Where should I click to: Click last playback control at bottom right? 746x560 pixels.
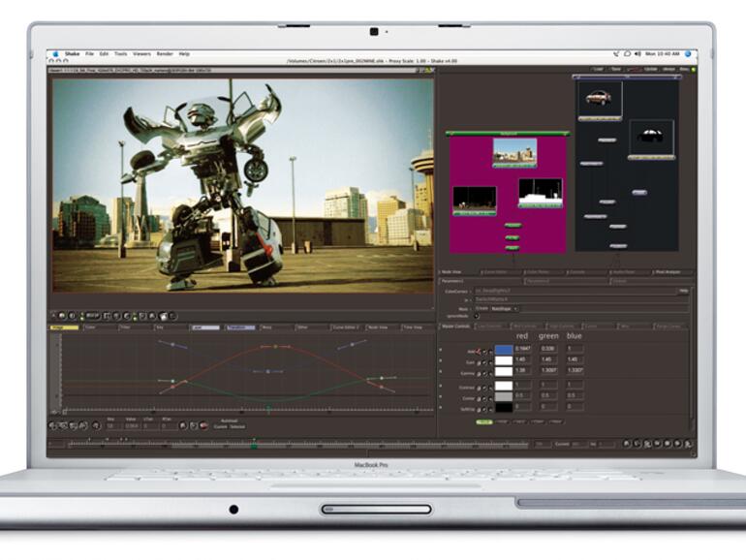click(x=688, y=444)
